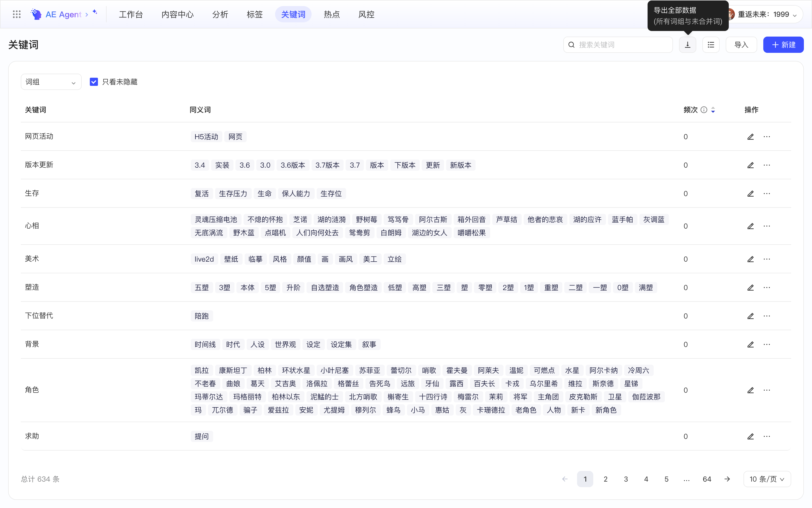Edit the 网页活动 keyword row
Image resolution: width=812 pixels, height=508 pixels.
[751, 137]
